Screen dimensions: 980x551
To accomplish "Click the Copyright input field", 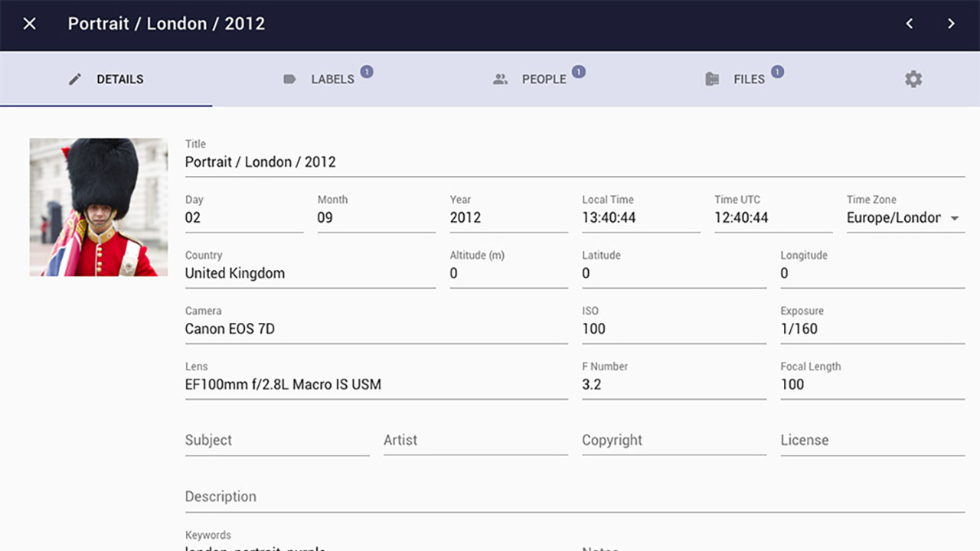I will (x=674, y=441).
